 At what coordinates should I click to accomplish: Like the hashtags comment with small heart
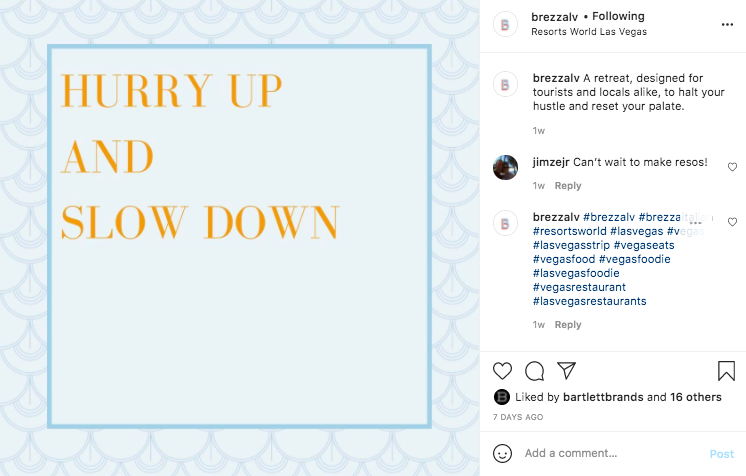point(732,222)
